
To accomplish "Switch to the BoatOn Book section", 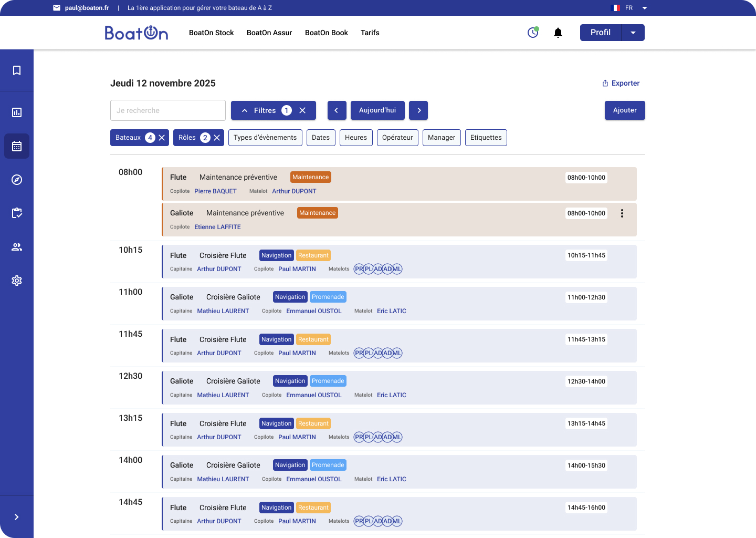I will click(x=326, y=32).
